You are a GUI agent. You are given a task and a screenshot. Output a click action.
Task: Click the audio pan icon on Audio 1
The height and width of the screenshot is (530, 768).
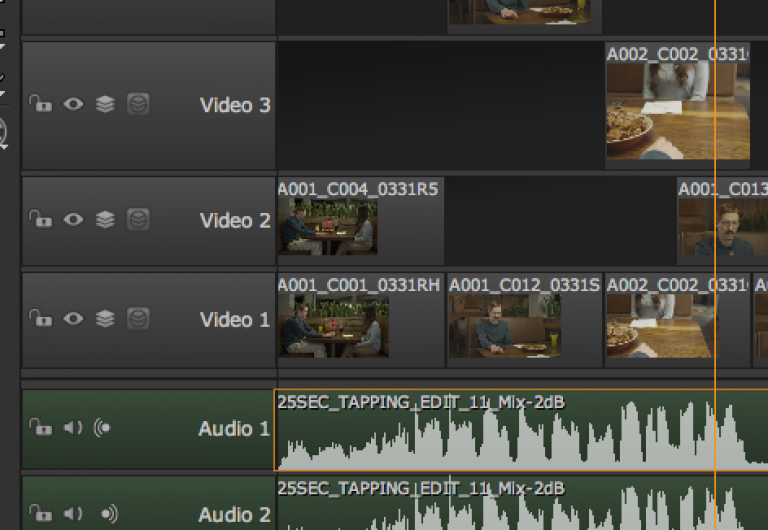pos(103,429)
